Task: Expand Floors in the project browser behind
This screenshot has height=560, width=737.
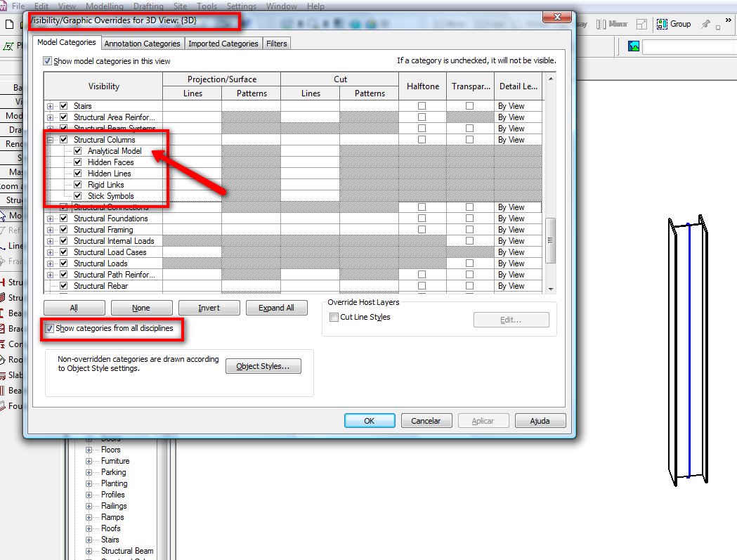Action: click(x=89, y=450)
